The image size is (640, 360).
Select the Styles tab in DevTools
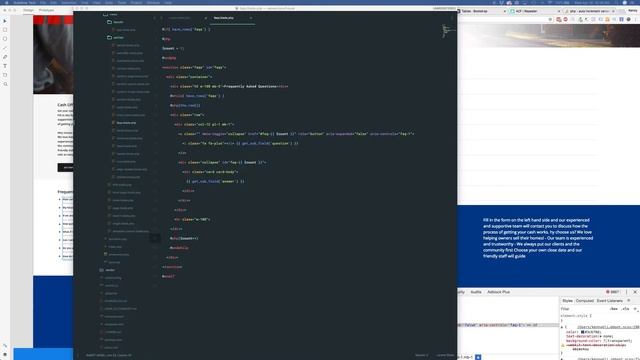tap(567, 300)
